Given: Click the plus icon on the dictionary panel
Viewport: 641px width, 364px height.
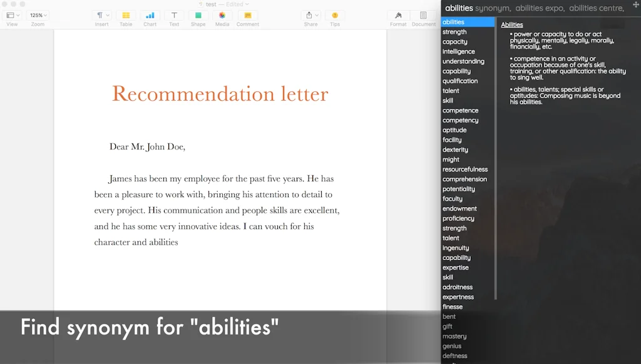Looking at the screenshot, I should point(635,5).
